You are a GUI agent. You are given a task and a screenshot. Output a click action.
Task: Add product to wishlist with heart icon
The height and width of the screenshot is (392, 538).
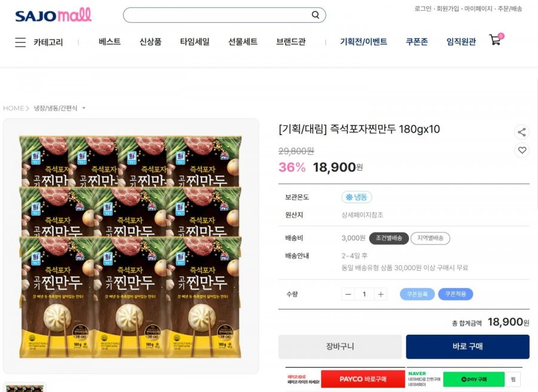click(521, 150)
